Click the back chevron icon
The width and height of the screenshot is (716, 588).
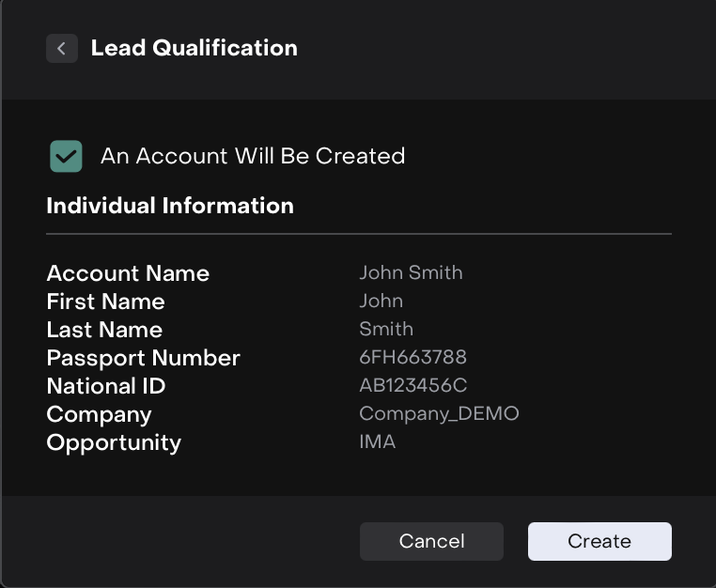click(61, 49)
